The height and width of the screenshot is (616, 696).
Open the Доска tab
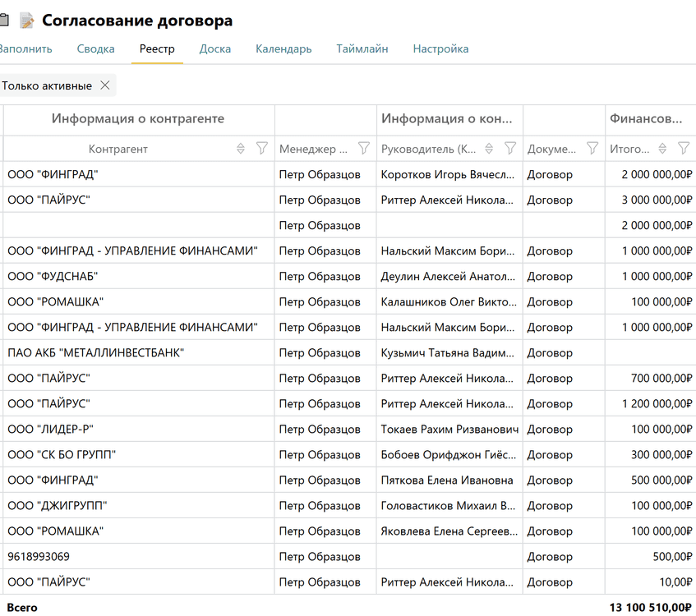coord(214,48)
